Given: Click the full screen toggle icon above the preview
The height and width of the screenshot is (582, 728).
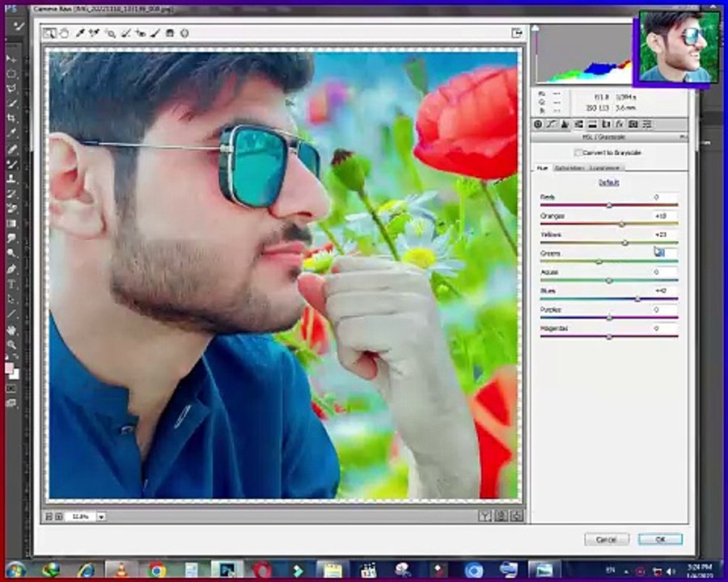Looking at the screenshot, I should tap(516, 33).
